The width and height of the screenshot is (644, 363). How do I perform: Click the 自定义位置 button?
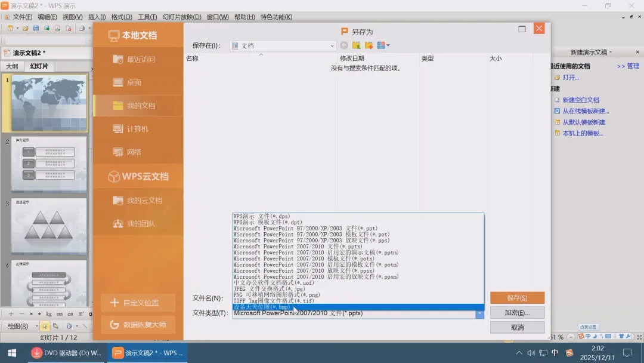138,303
